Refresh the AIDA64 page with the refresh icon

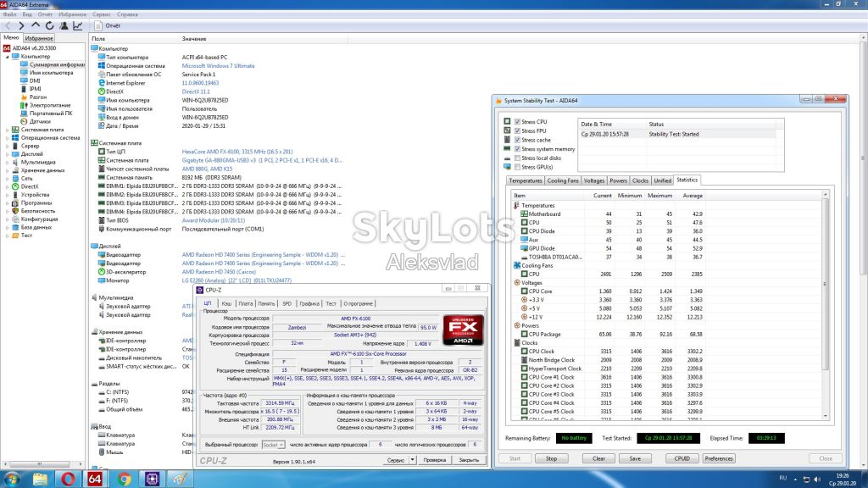[50, 25]
